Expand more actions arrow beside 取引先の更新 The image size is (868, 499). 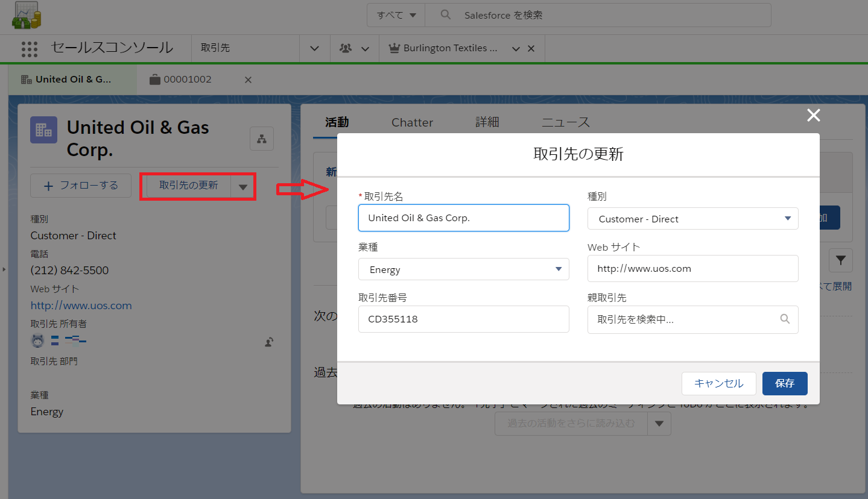point(243,186)
